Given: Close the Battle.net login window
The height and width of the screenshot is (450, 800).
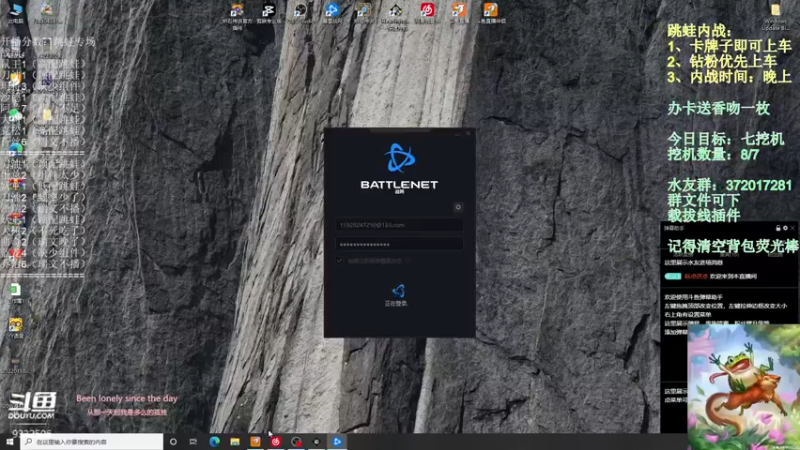Looking at the screenshot, I should [468, 133].
